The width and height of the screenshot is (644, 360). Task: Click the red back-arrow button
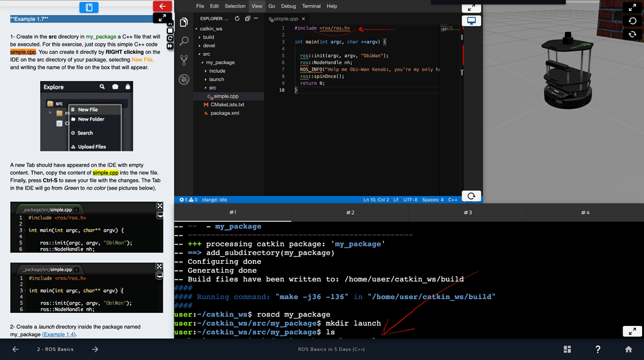(162, 6)
